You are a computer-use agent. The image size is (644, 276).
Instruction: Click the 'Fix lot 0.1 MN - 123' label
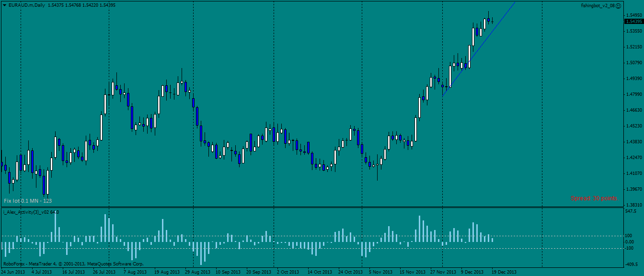coord(28,201)
